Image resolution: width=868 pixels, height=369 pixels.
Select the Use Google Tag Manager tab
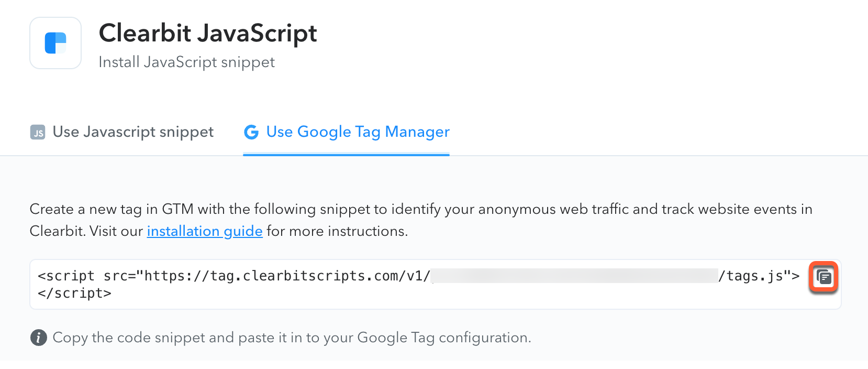coord(347,132)
